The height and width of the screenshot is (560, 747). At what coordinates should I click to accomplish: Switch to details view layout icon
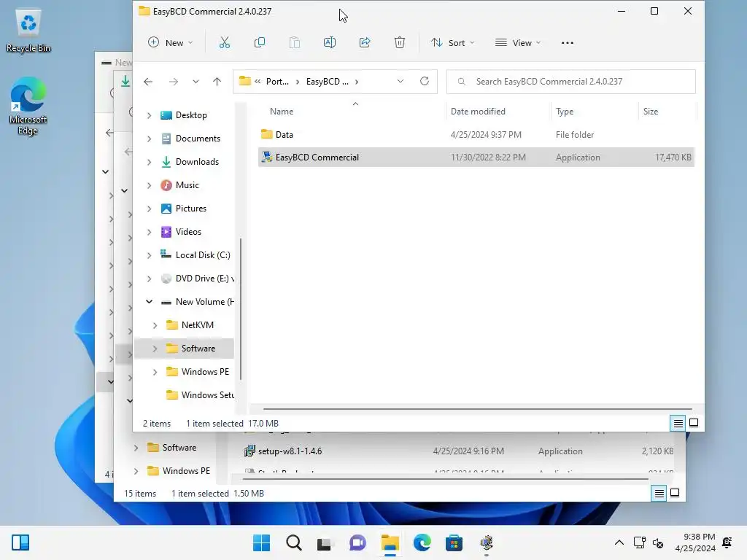(x=678, y=424)
